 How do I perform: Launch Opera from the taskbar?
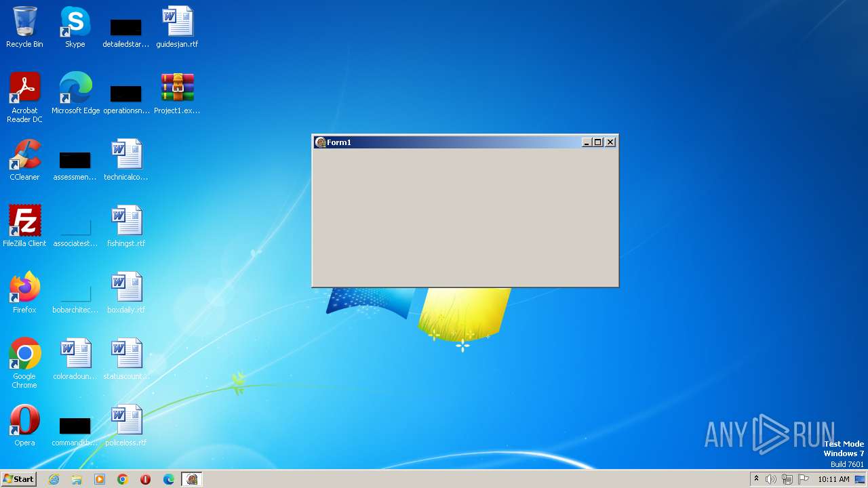[146, 479]
